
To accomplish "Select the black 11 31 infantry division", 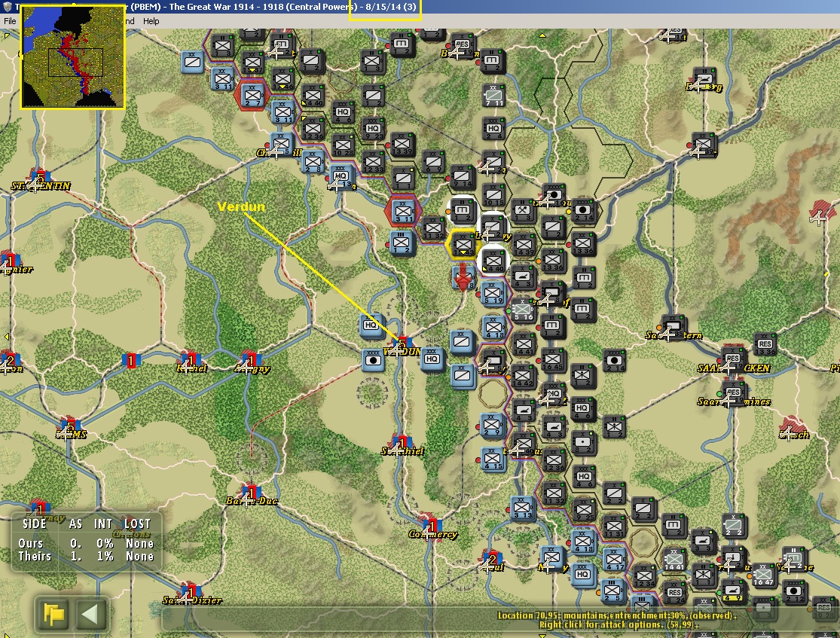I will 614,527.
